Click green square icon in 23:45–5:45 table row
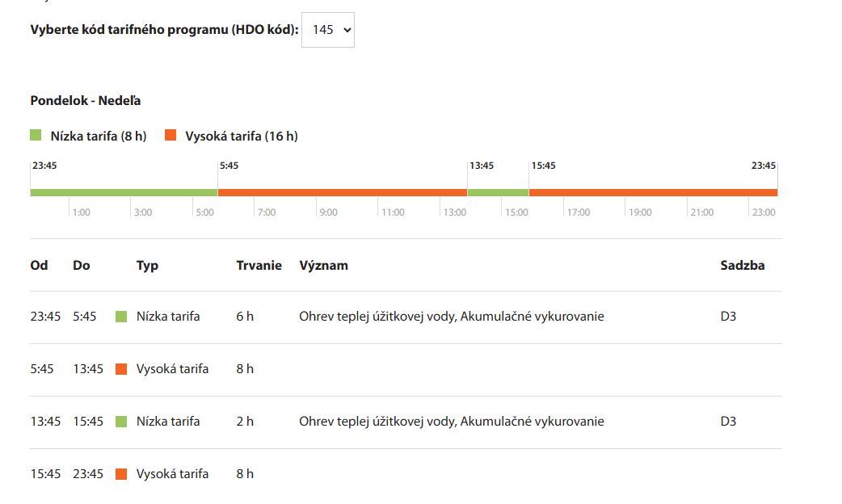 tap(121, 317)
